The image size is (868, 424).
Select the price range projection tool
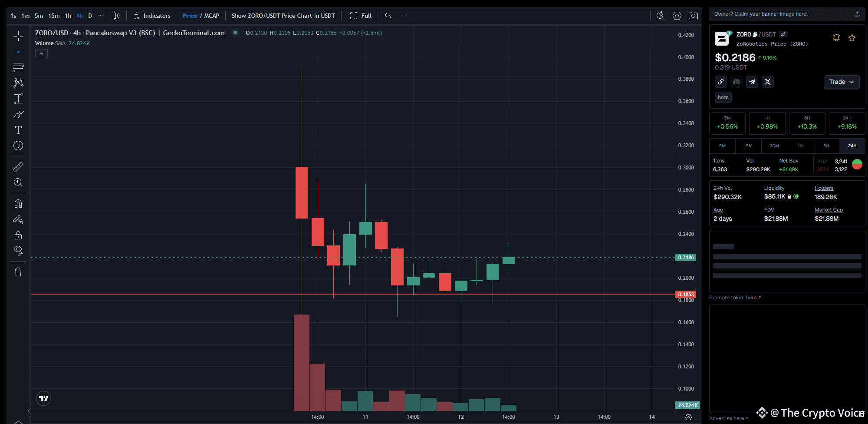coord(18,99)
